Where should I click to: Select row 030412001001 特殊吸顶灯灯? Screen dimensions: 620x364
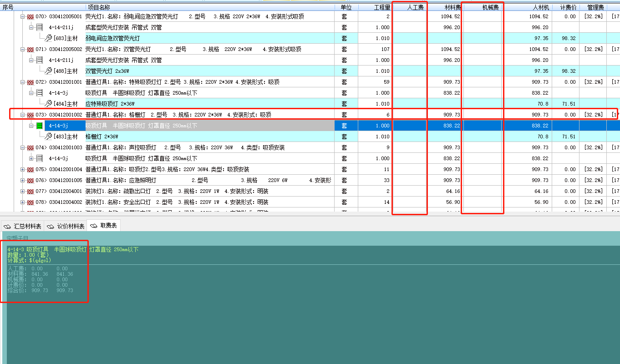tap(310, 82)
